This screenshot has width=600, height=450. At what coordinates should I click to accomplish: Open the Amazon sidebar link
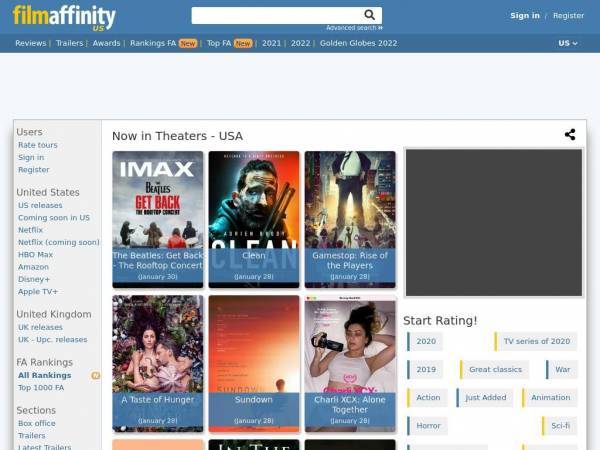33,267
